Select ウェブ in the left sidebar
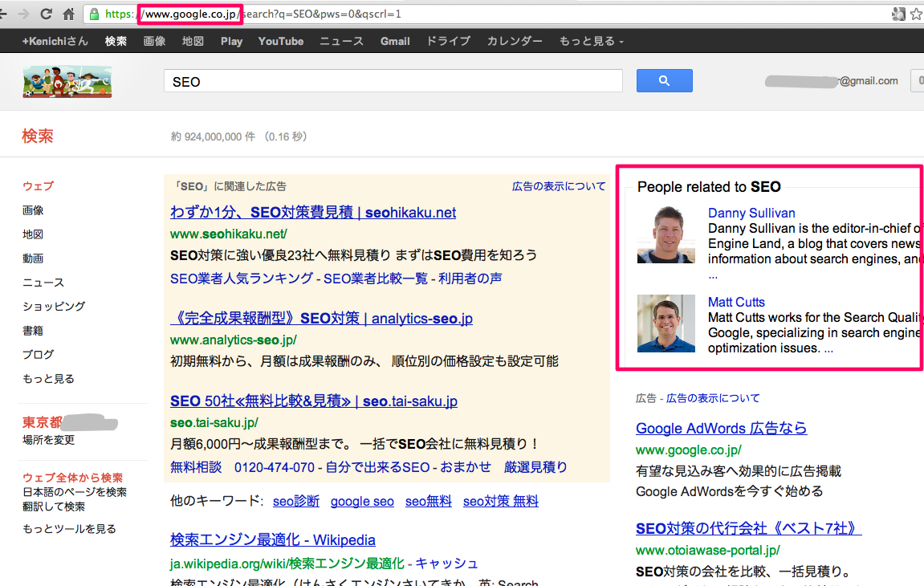924x586 pixels. coord(39,186)
